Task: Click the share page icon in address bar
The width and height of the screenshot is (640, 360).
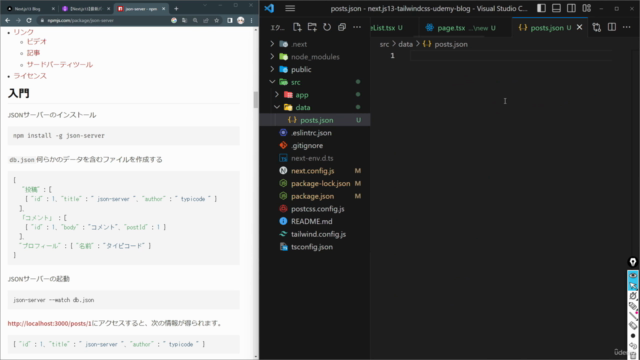Action: click(206, 20)
